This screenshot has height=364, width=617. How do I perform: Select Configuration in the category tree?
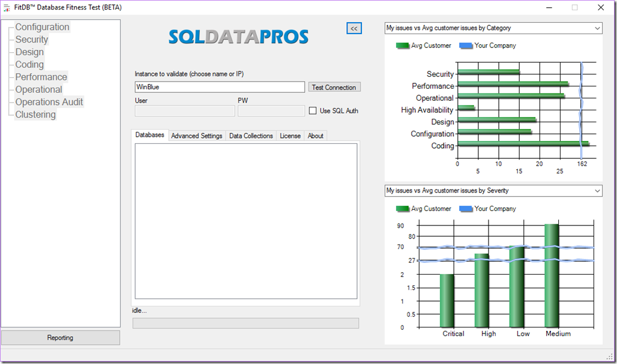42,27
